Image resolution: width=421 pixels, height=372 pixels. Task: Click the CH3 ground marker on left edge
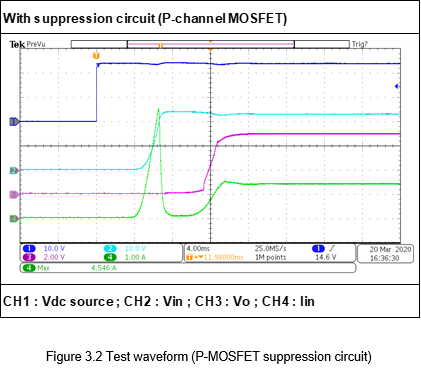point(14,194)
